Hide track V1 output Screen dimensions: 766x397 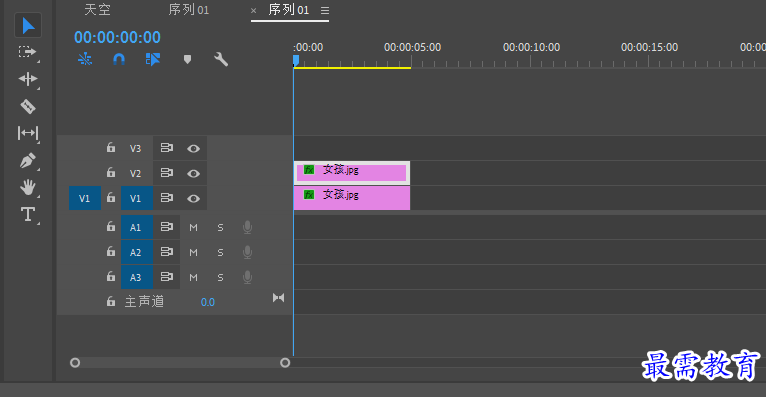click(193, 198)
